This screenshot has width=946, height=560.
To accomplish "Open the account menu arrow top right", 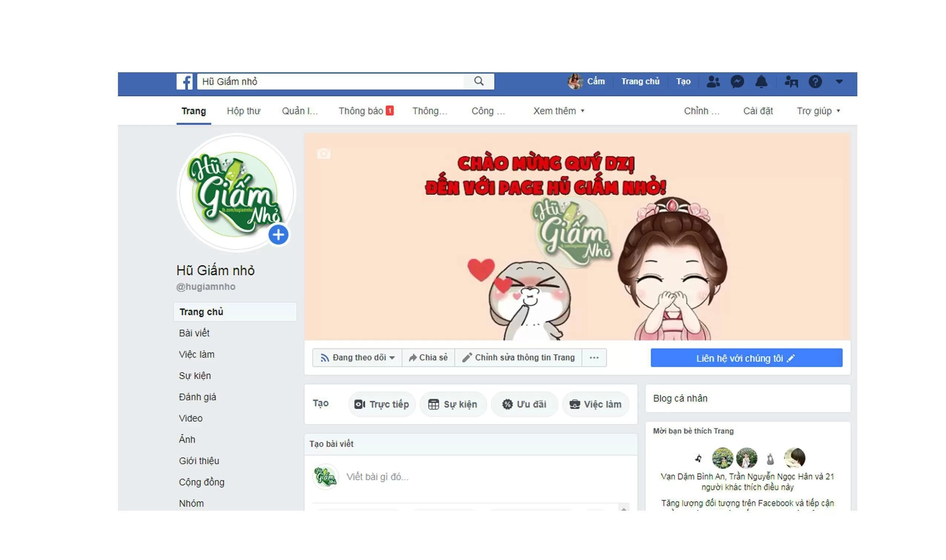I will tap(839, 81).
